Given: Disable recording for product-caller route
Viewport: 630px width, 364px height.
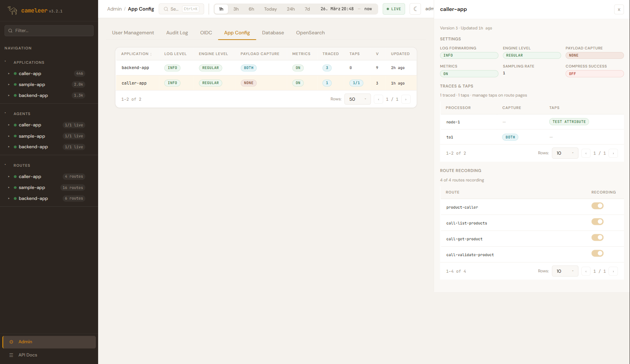Looking at the screenshot, I should (597, 206).
